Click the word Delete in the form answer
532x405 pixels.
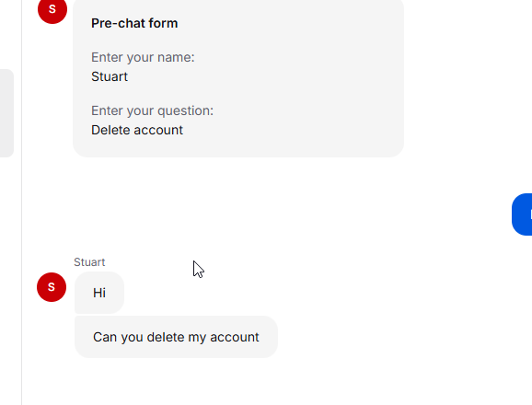pyautogui.click(x=110, y=130)
